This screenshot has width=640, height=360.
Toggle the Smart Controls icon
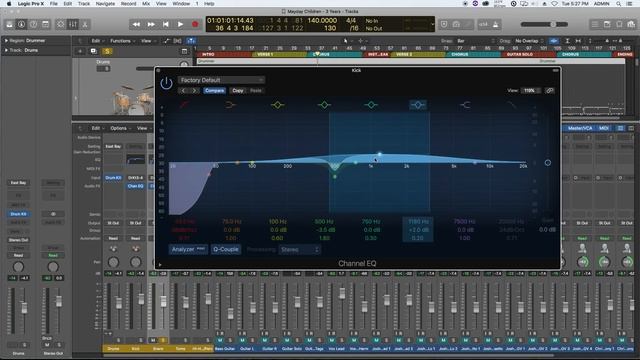tap(60, 24)
